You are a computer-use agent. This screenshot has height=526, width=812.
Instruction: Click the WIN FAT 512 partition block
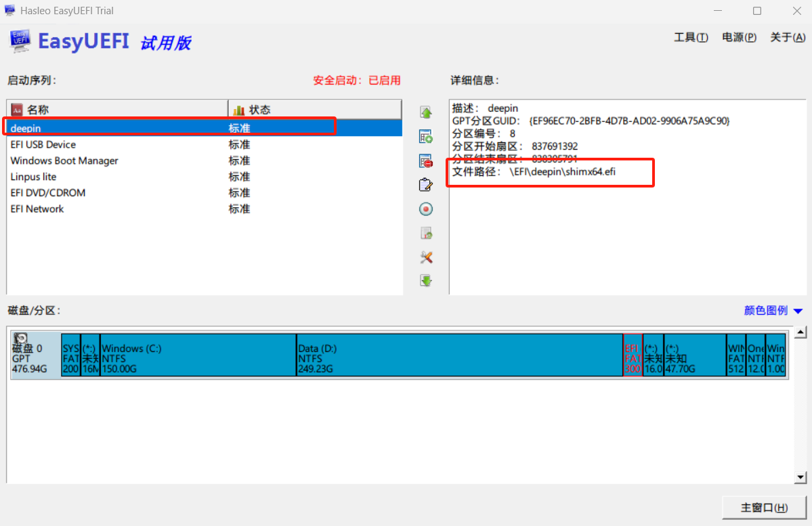coord(736,355)
